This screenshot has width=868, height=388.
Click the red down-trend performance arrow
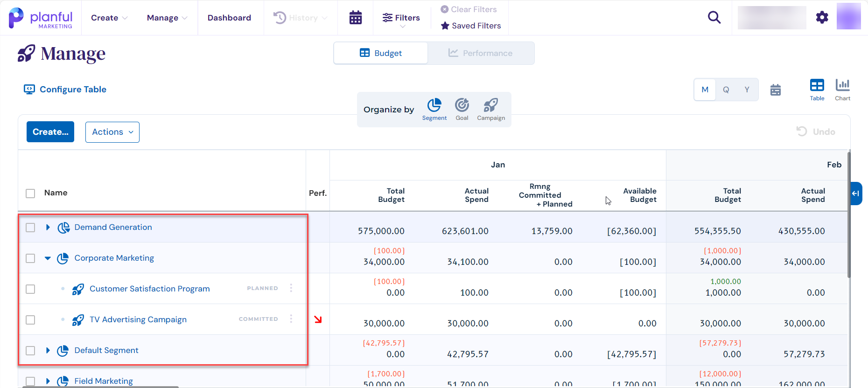click(x=318, y=319)
